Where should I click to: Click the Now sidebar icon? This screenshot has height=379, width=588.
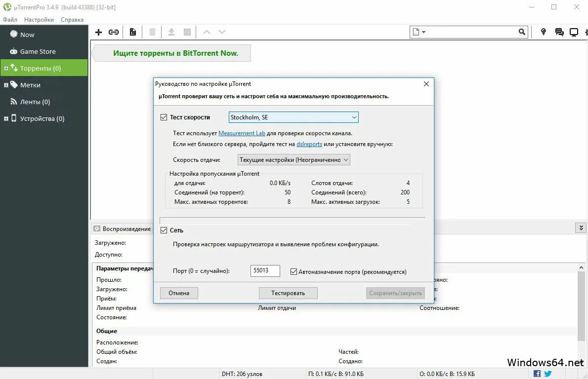click(x=14, y=34)
